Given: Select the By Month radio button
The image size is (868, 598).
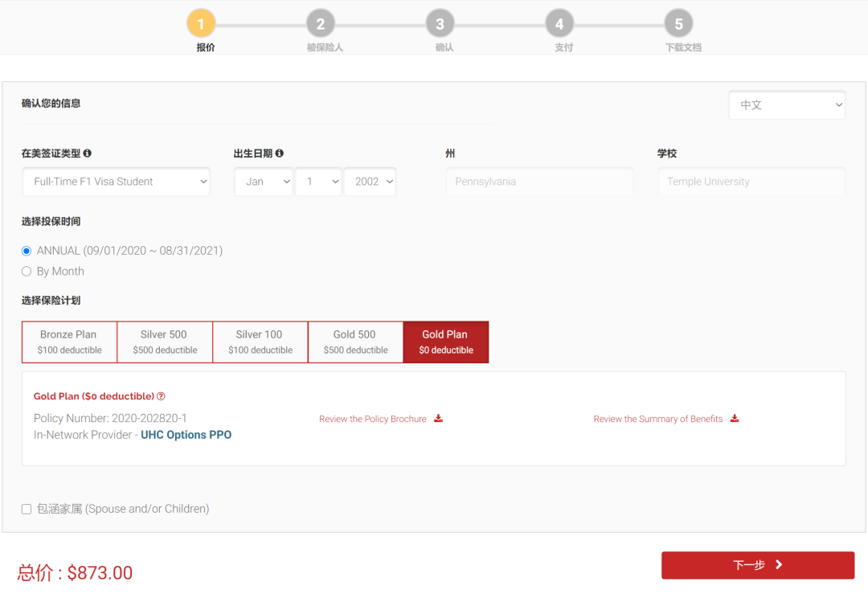Looking at the screenshot, I should (27, 272).
